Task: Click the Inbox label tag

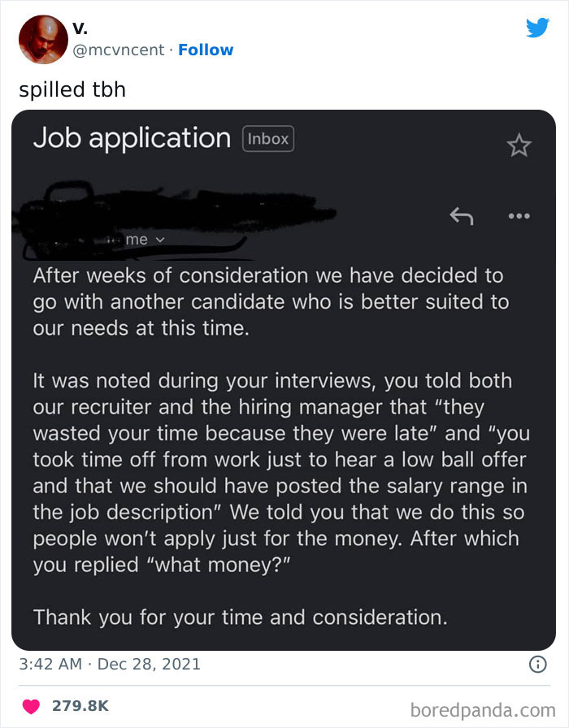Action: pyautogui.click(x=268, y=139)
